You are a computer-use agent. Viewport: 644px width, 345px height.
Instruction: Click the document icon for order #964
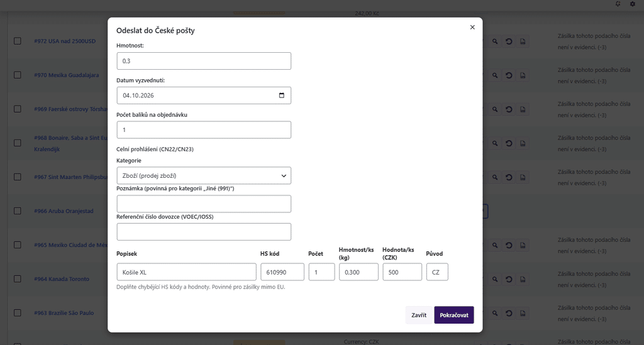point(523,280)
